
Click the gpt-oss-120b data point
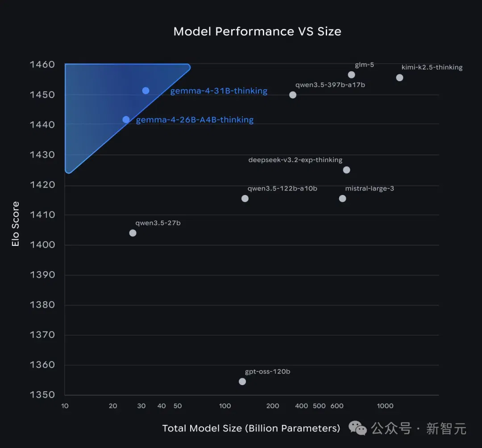point(242,382)
